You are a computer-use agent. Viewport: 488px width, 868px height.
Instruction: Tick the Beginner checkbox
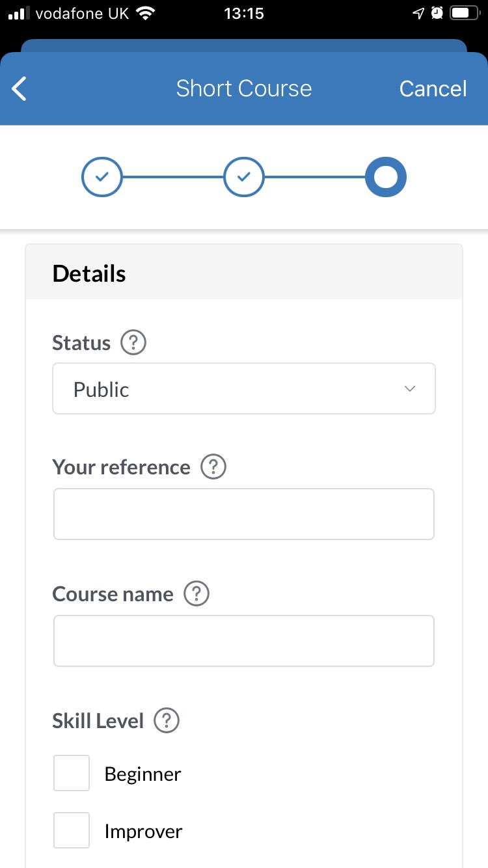[72, 773]
